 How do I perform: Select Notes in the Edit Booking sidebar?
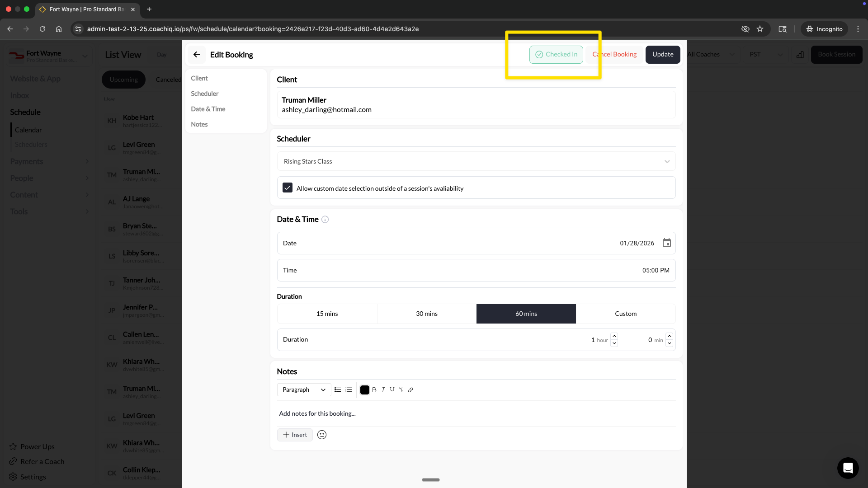pos(199,124)
